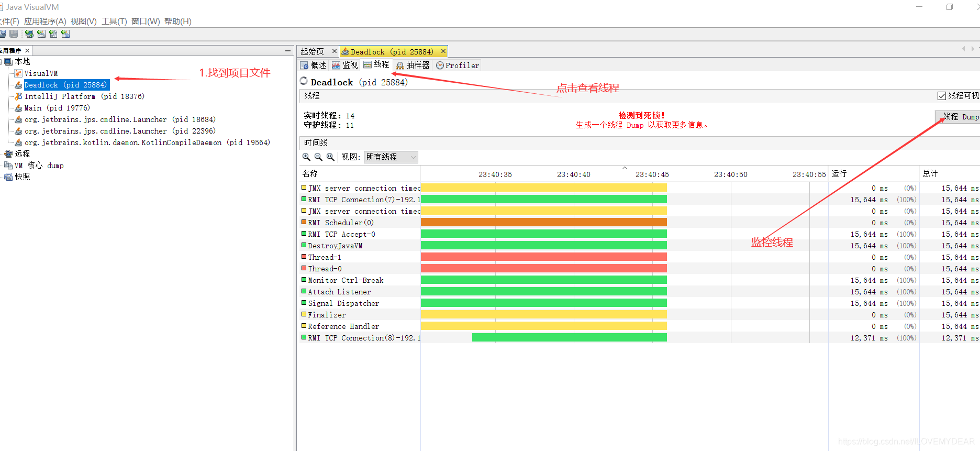Click the 本地 computer icon
The image size is (980, 451).
[8, 62]
